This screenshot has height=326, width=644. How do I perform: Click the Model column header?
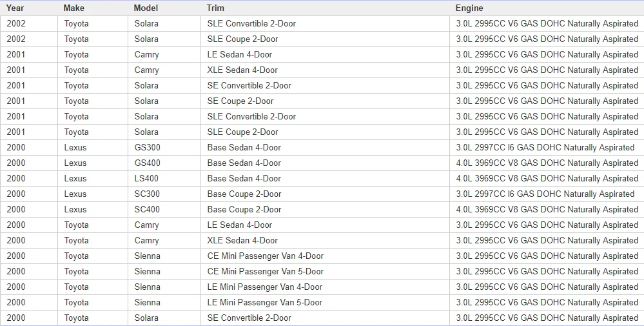tap(164, 8)
